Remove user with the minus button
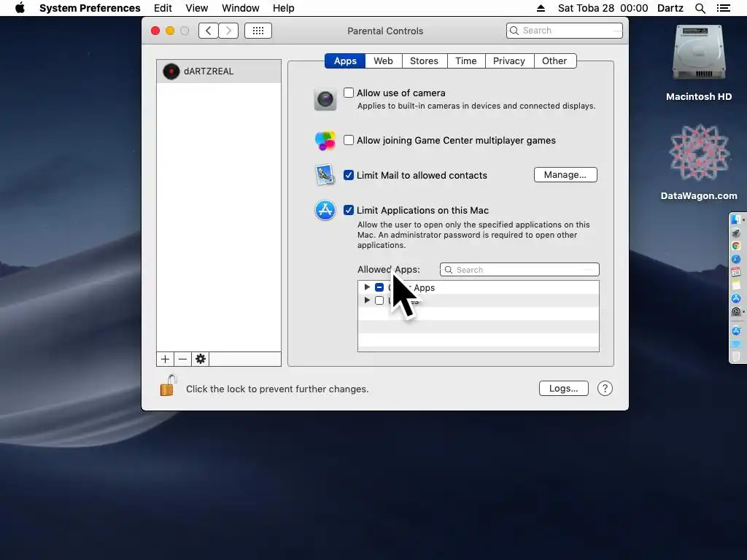This screenshot has width=747, height=560. click(x=182, y=359)
